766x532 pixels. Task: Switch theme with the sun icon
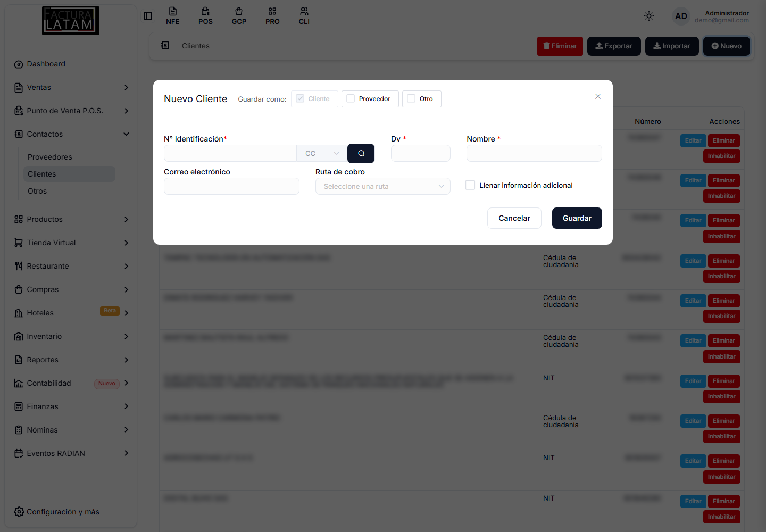pos(649,16)
